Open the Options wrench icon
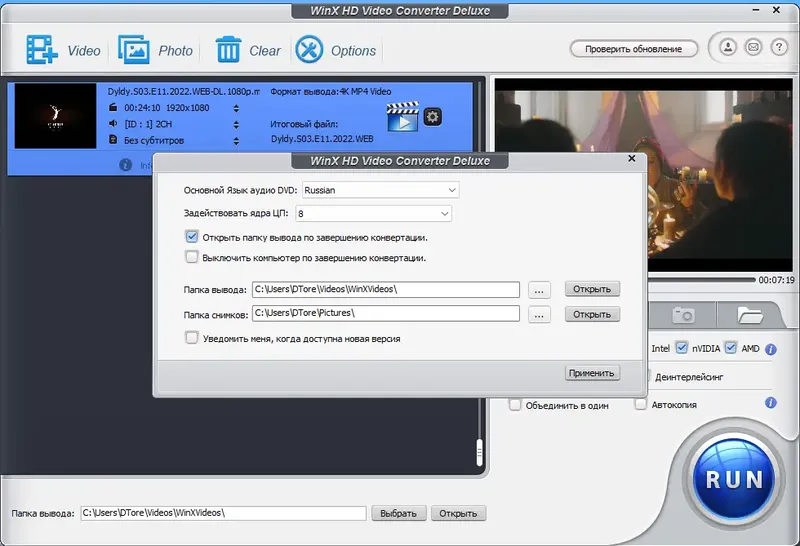800x546 pixels. pyautogui.click(x=309, y=49)
